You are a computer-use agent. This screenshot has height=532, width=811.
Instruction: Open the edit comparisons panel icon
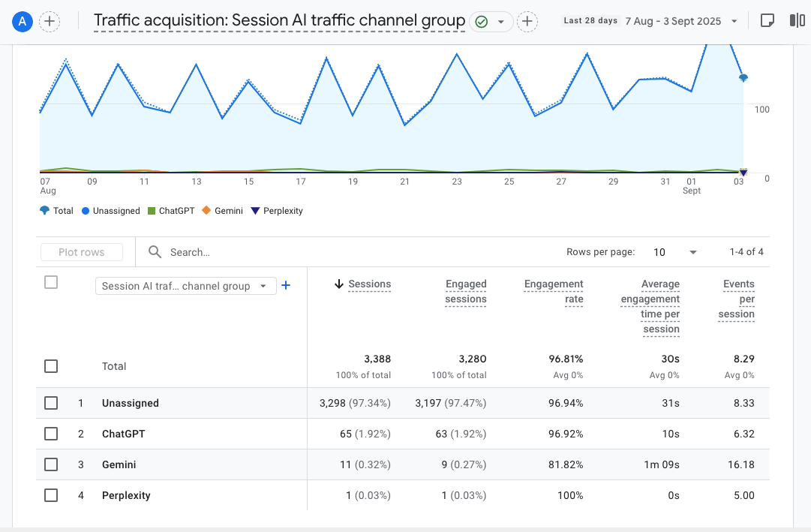click(796, 20)
